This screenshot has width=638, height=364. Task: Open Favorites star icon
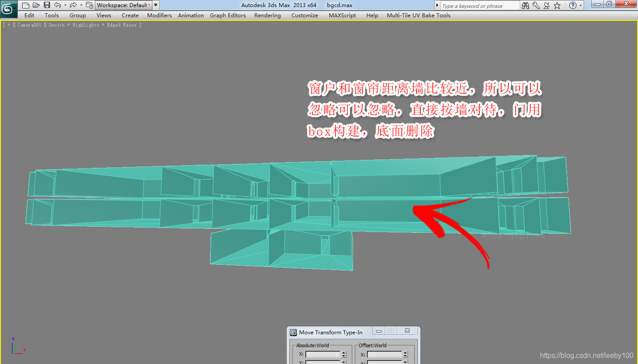(x=557, y=5)
